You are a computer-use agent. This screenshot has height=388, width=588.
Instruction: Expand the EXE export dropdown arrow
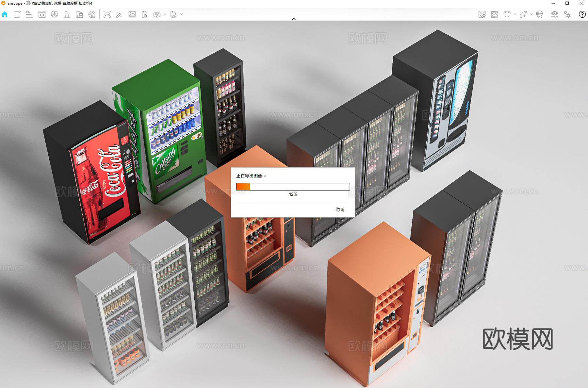click(x=181, y=14)
